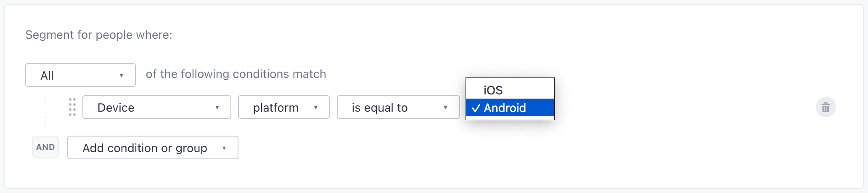868x193 pixels.
Task: Open the All conditions match dropdown
Action: (80, 75)
